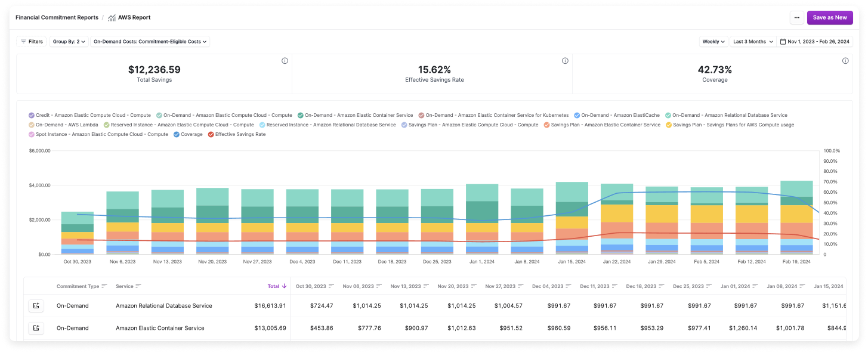Show info tooltip for Total Savings
The image size is (868, 353).
[x=285, y=61]
